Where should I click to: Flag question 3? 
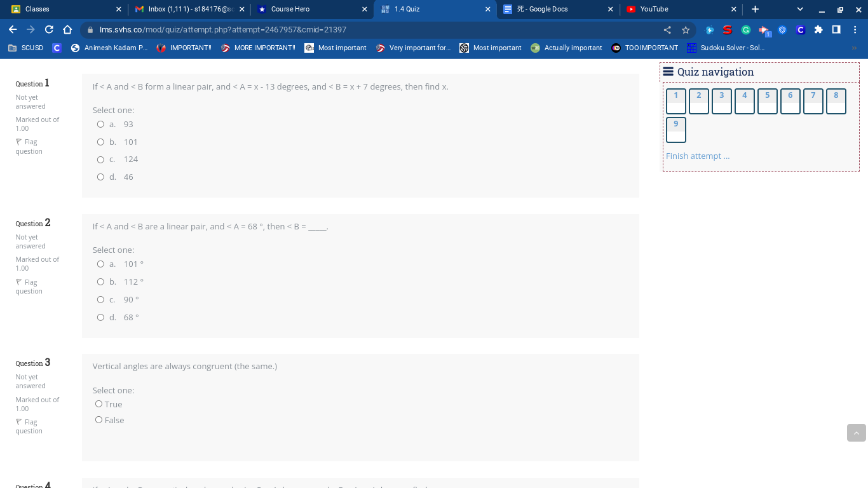coord(29,426)
